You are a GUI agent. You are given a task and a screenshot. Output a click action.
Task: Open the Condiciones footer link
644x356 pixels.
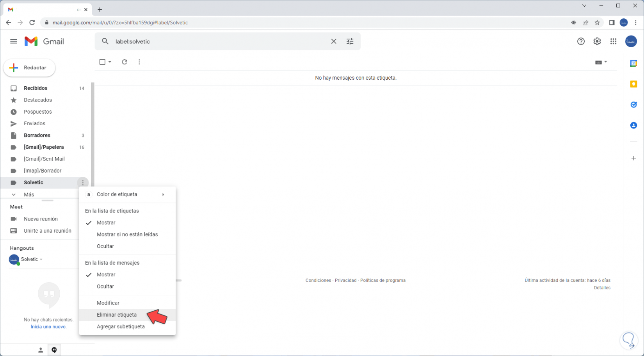(x=318, y=280)
